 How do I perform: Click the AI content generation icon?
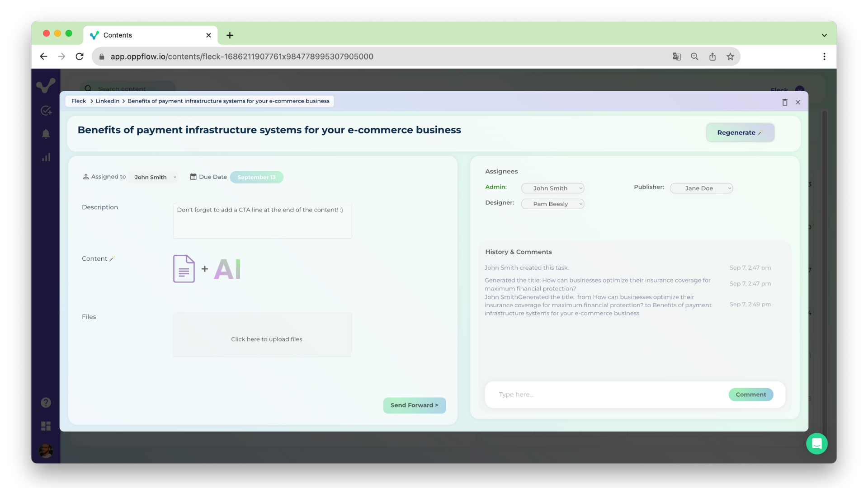pos(227,268)
